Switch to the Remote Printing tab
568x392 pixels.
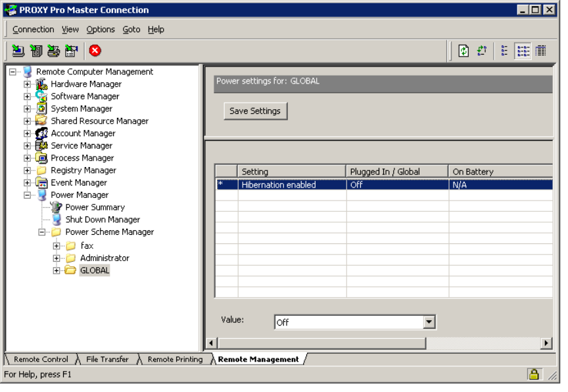click(175, 359)
